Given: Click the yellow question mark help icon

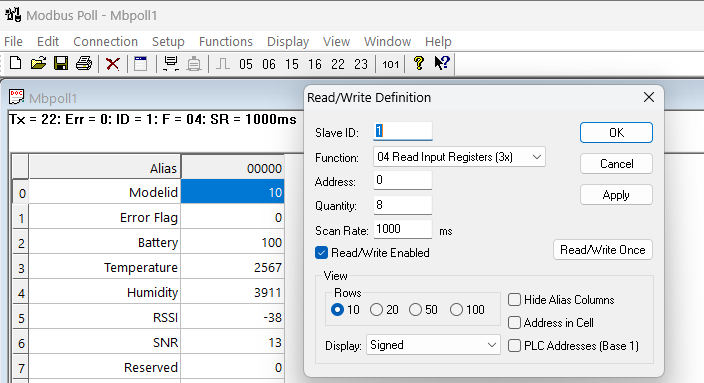Looking at the screenshot, I should [418, 63].
